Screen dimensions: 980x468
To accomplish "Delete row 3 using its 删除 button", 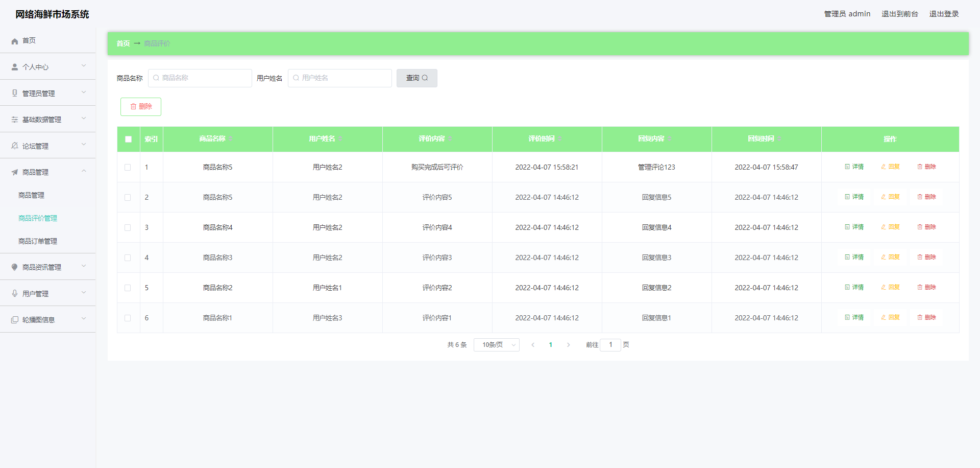I will tap(926, 227).
